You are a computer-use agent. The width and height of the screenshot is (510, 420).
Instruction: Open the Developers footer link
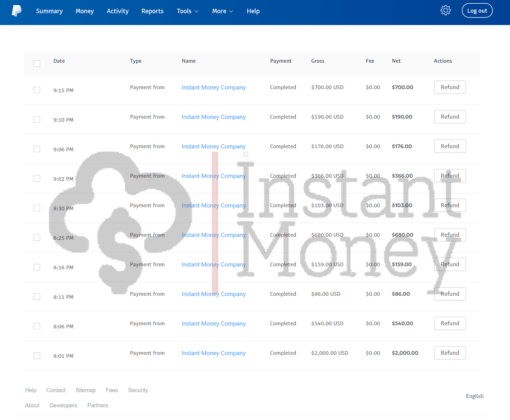point(63,405)
